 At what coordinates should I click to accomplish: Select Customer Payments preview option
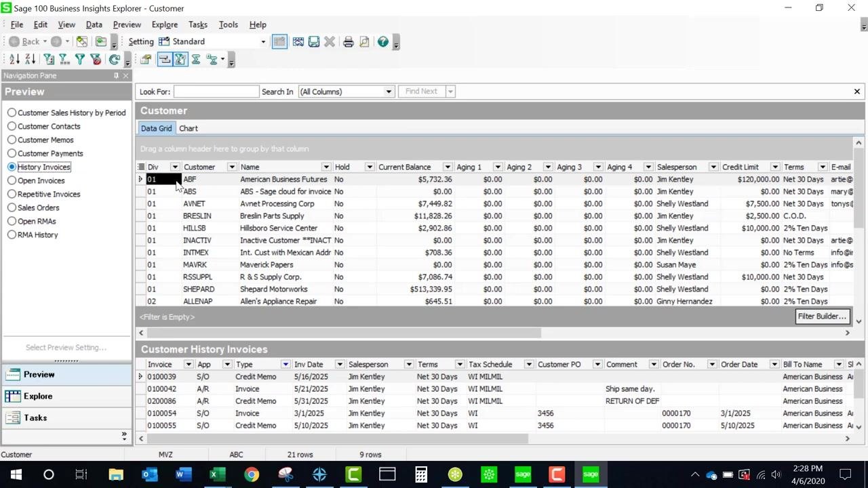(45, 153)
